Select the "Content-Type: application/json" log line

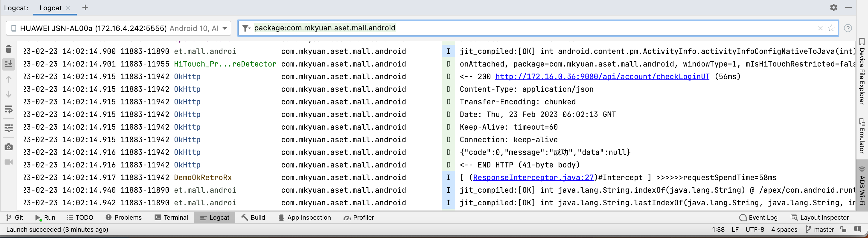point(526,89)
